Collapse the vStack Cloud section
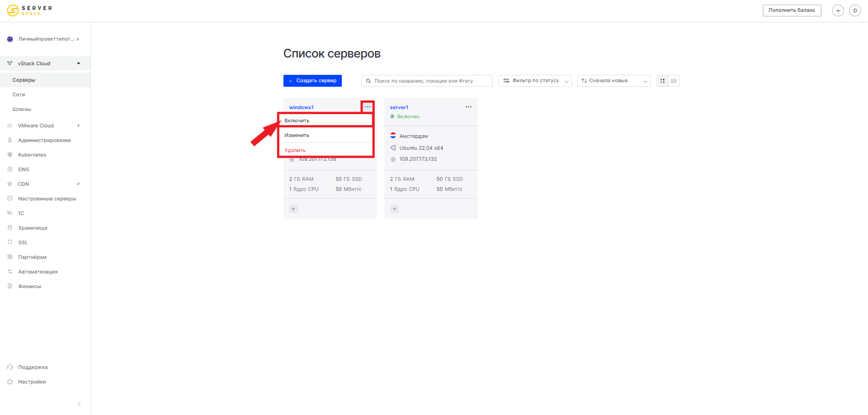The width and height of the screenshot is (868, 415). 79,64
